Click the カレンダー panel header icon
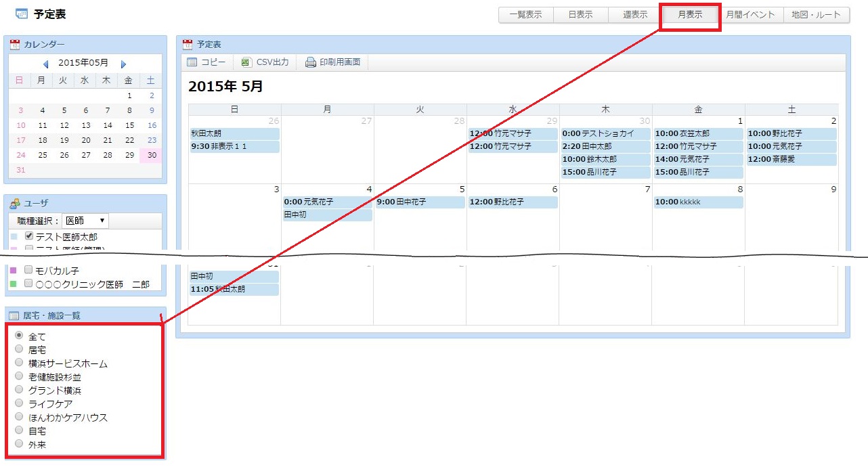The image size is (868, 467). (15, 45)
